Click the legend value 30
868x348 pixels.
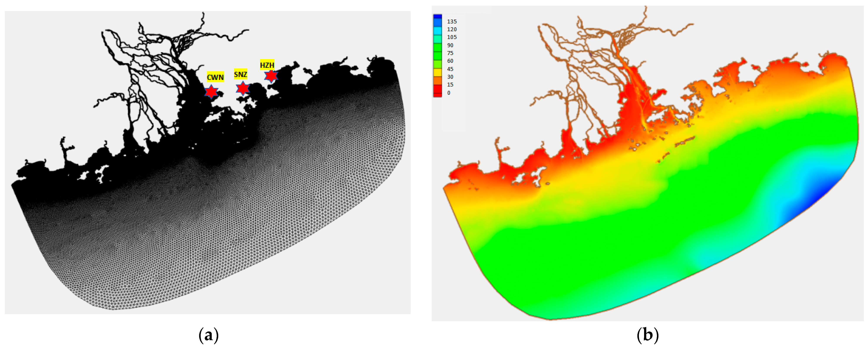[450, 77]
